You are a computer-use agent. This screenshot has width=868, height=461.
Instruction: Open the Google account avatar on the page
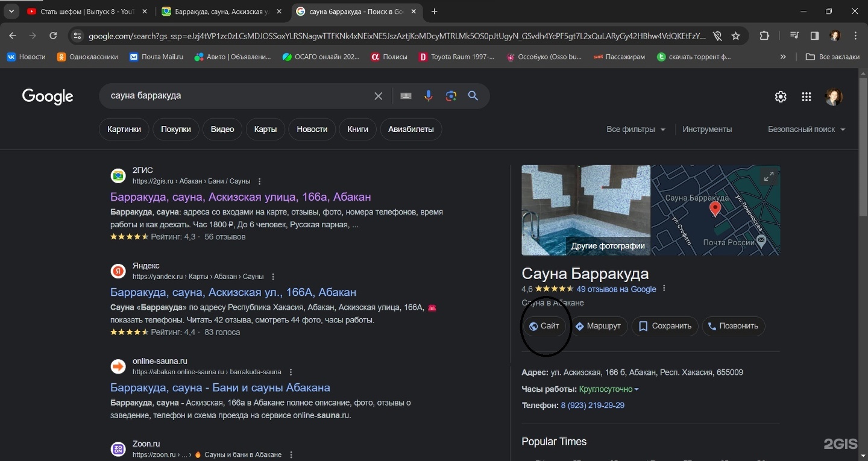pos(834,97)
